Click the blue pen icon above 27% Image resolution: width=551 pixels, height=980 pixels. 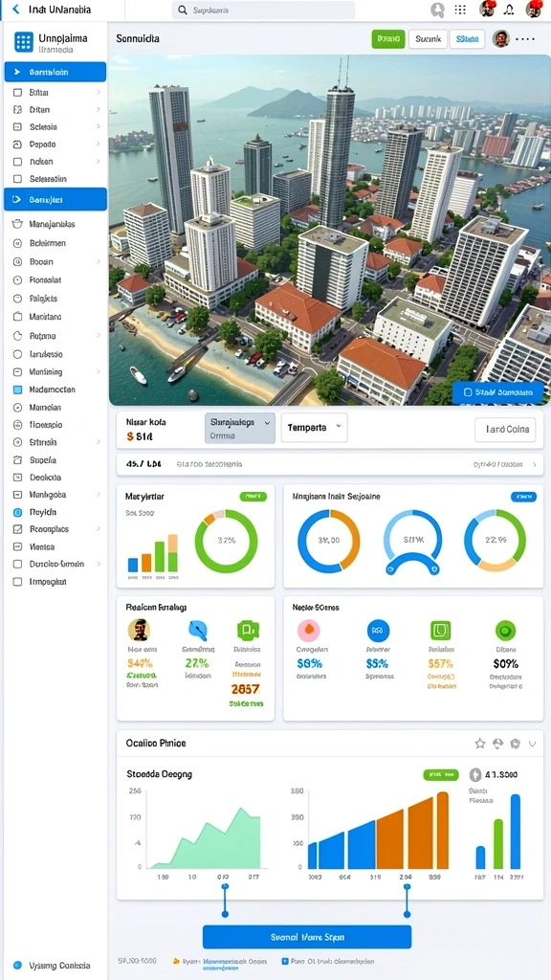click(198, 630)
